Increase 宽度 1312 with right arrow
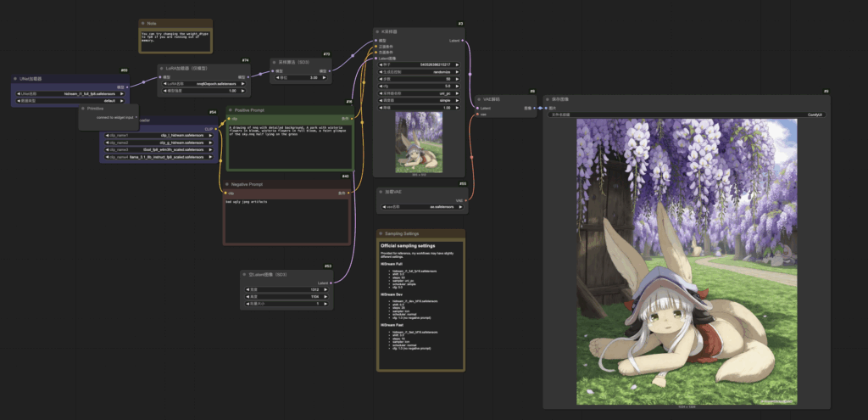868x420 pixels. point(326,289)
